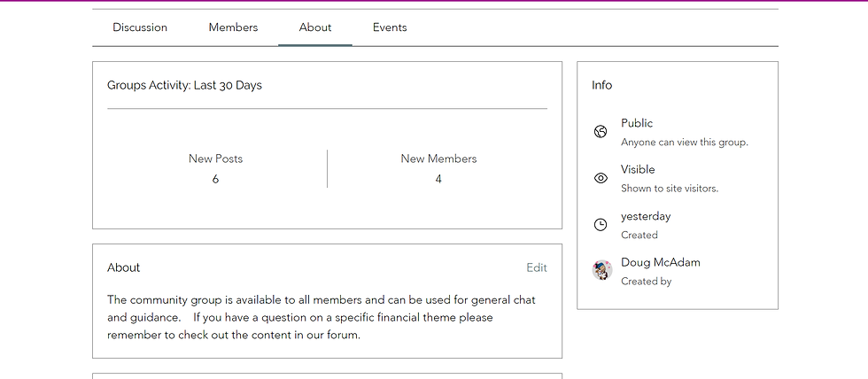Switch to the Members tab
This screenshot has width=868, height=379.
click(233, 27)
